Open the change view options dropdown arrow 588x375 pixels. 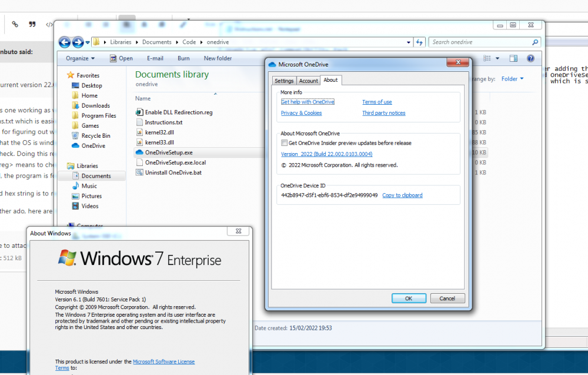point(497,58)
